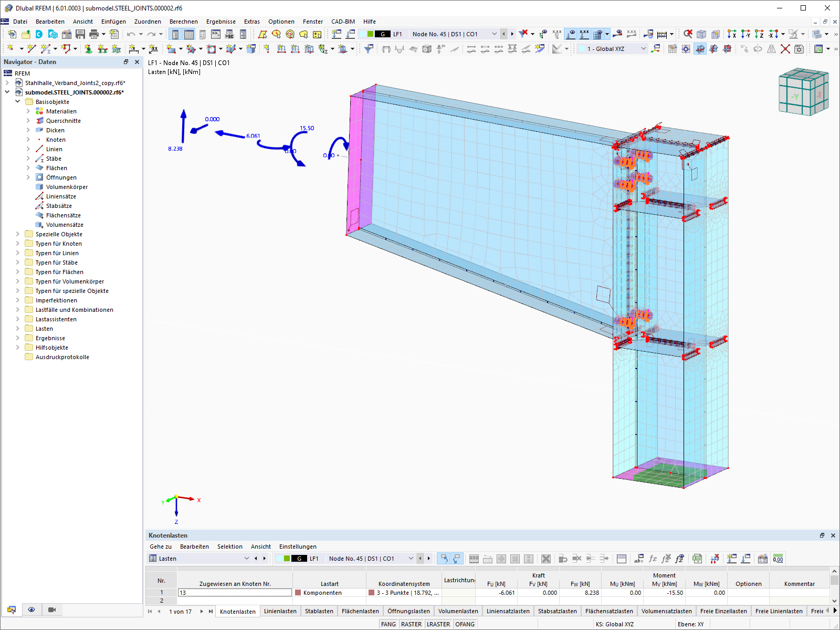This screenshot has width=840, height=630.
Task: Click the Dlubal Center blue icon
Action: (x=39, y=34)
